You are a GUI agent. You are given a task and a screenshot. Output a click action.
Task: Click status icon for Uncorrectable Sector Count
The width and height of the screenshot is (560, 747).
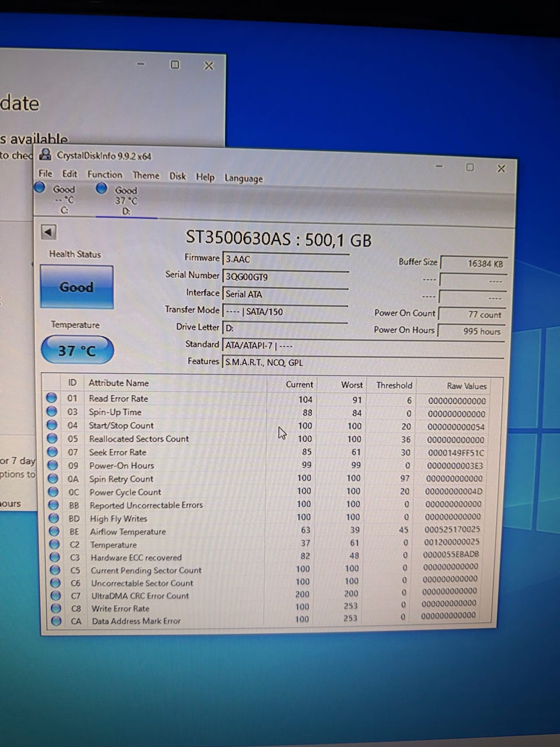coord(55,582)
